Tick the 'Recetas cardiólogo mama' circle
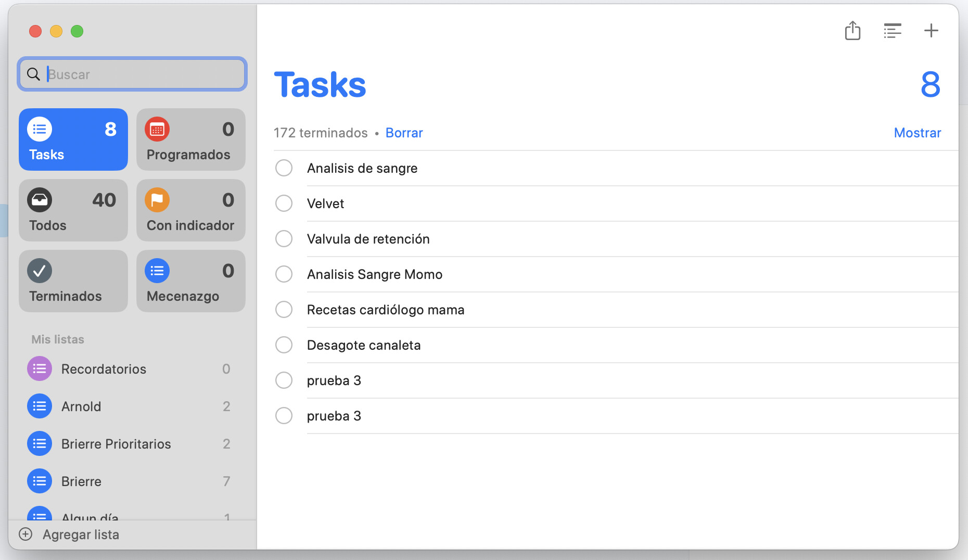This screenshot has height=560, width=968. 284,310
